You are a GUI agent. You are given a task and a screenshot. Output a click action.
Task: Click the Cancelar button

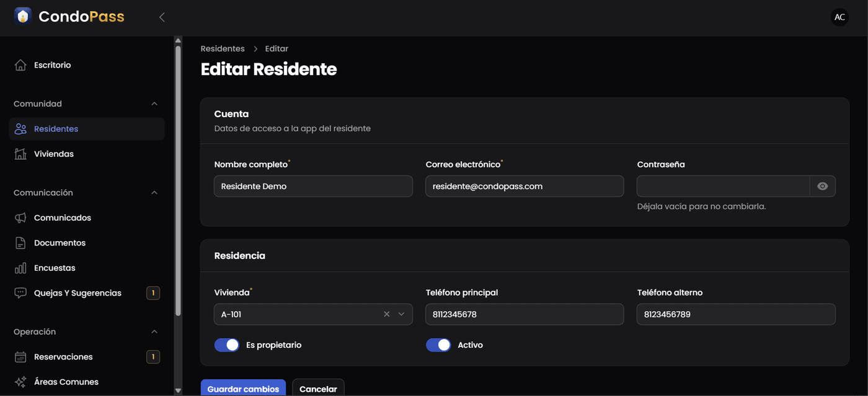pyautogui.click(x=318, y=389)
